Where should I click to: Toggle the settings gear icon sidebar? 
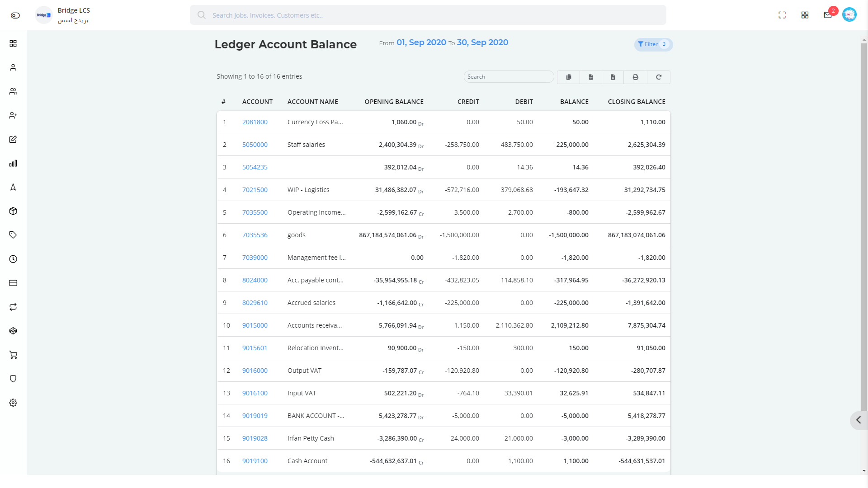[13, 403]
